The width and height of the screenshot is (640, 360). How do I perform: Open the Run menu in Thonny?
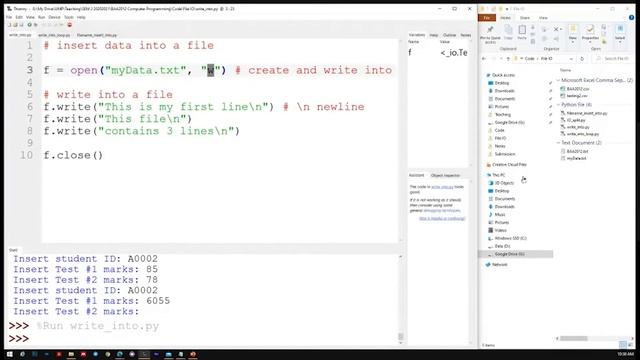point(42,17)
